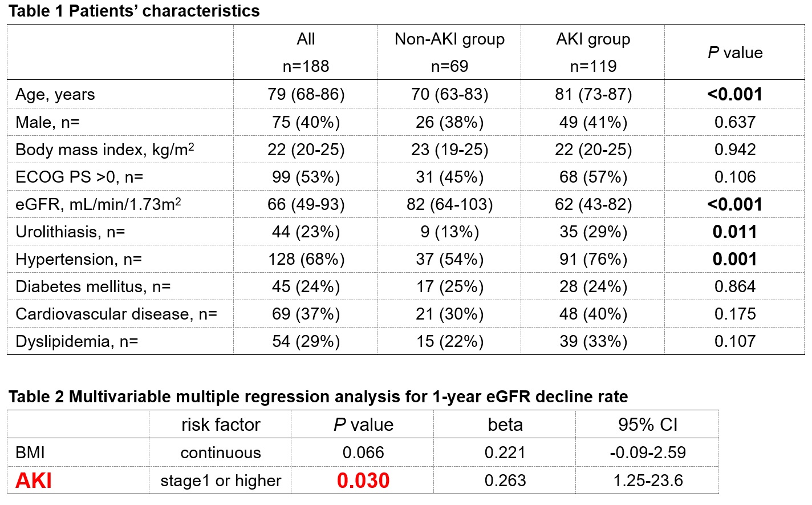Click the Age, years row label
812x505 pixels.
click(x=55, y=95)
